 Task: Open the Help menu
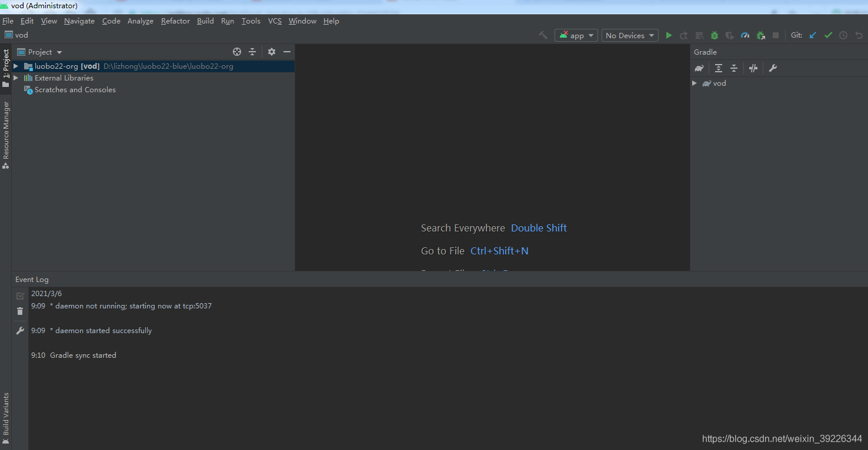pyautogui.click(x=331, y=21)
